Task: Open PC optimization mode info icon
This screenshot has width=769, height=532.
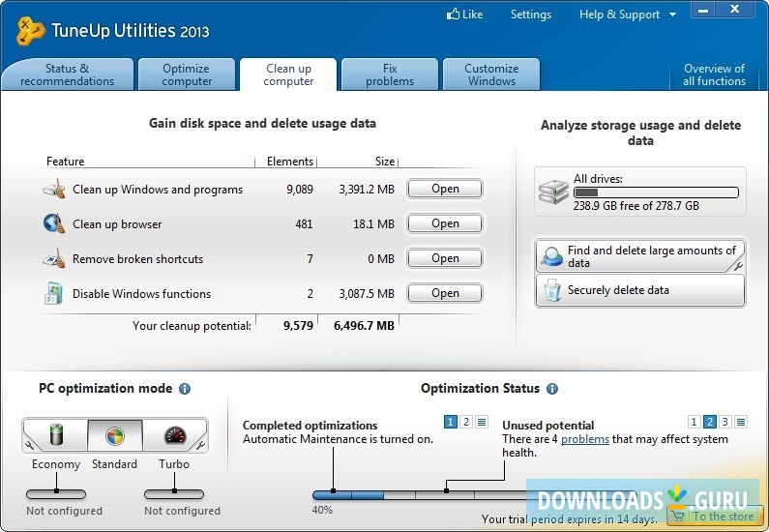Action: click(185, 389)
